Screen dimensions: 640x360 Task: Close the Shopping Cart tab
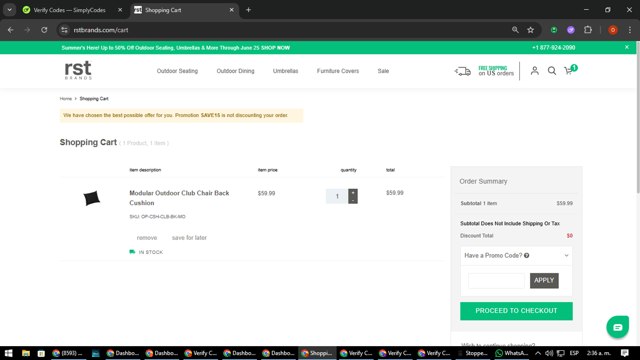coord(231,10)
